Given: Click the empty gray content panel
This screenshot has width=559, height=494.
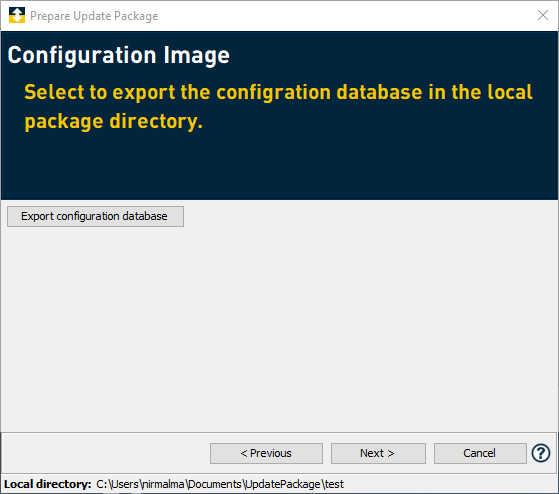Looking at the screenshot, I should click(x=279, y=328).
